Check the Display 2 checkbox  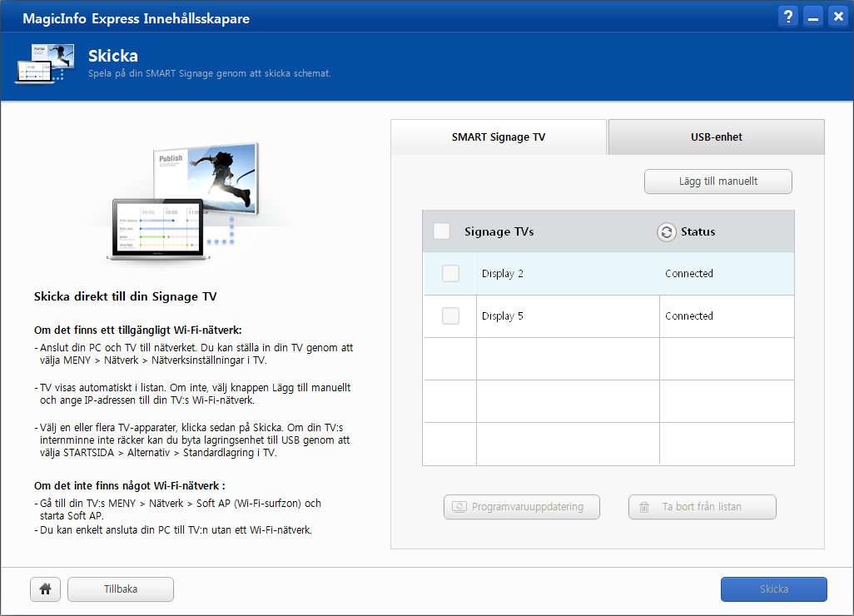click(x=450, y=273)
